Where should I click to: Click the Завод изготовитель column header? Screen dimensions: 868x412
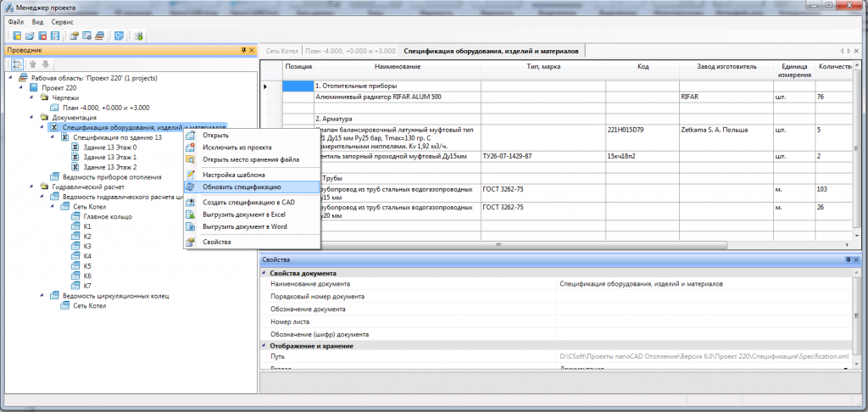726,70
